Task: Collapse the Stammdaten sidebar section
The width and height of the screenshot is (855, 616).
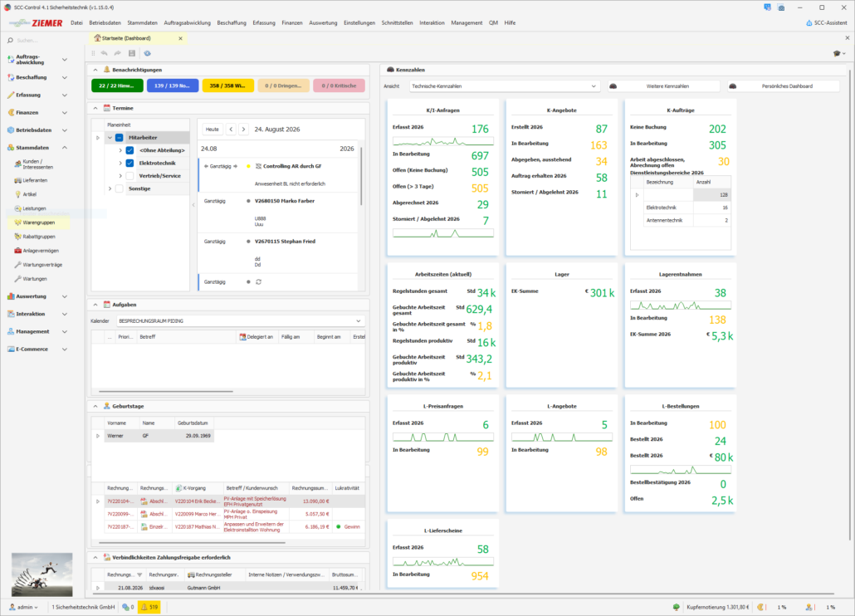Action: [65, 148]
